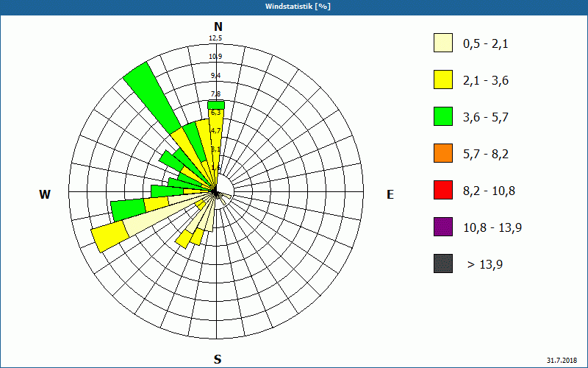
Task: Click the 10,8 - 13,9 purple swatch
Action: coord(443,227)
